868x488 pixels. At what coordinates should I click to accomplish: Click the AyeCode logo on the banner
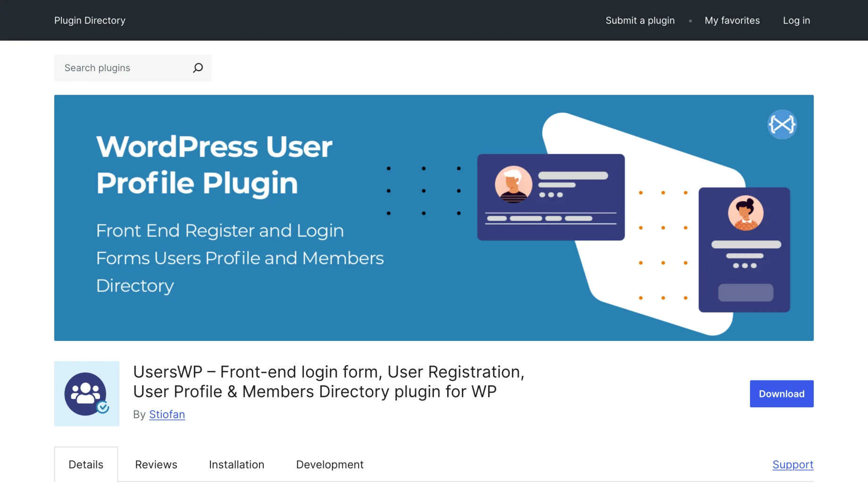pos(782,124)
